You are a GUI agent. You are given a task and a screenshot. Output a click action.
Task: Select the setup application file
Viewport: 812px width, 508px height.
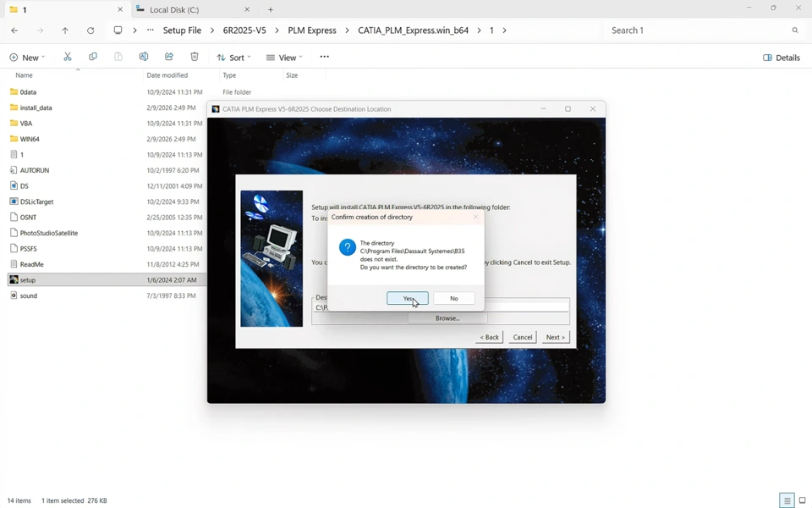(x=106, y=280)
